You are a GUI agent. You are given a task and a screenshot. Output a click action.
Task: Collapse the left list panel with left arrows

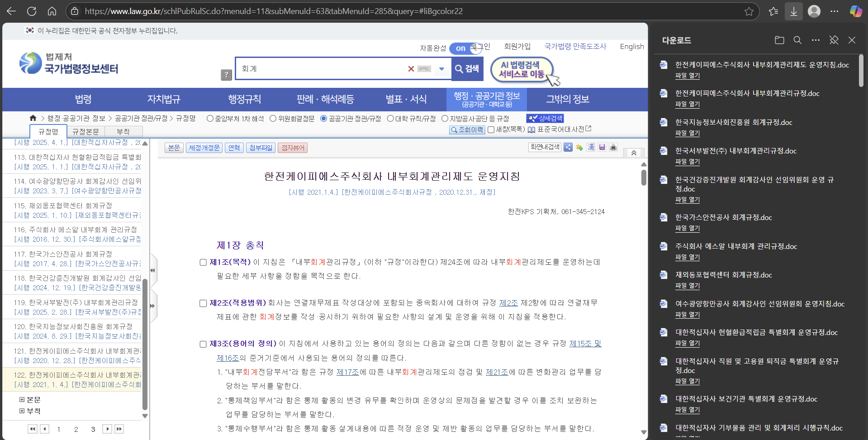[x=153, y=270]
